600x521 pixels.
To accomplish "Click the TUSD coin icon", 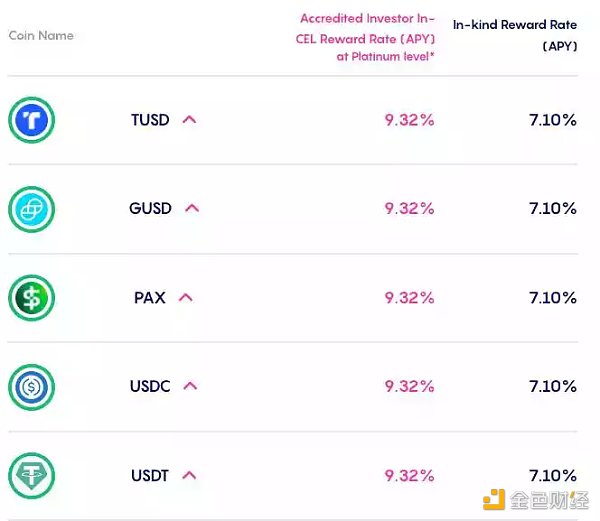I will tap(31, 121).
